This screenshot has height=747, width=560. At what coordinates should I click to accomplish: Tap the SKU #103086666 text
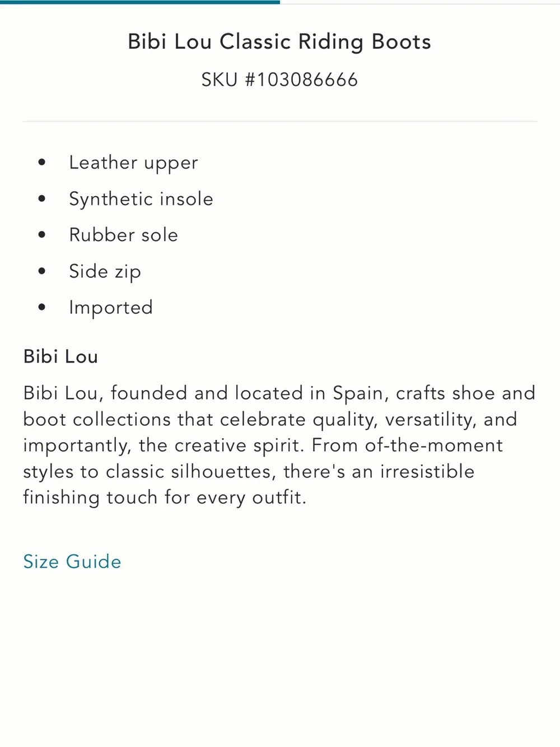[279, 80]
